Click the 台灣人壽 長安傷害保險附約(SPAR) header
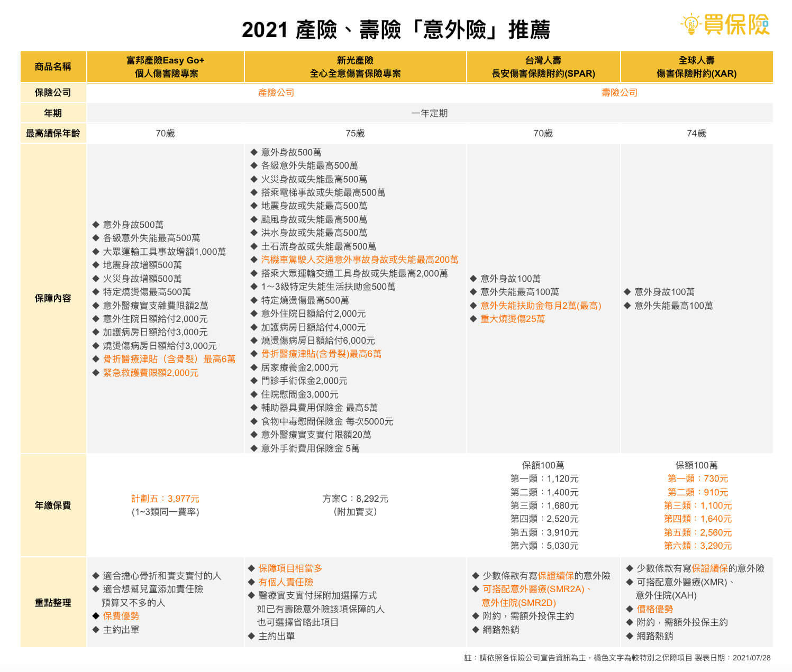The width and height of the screenshot is (792, 672). coord(543,67)
